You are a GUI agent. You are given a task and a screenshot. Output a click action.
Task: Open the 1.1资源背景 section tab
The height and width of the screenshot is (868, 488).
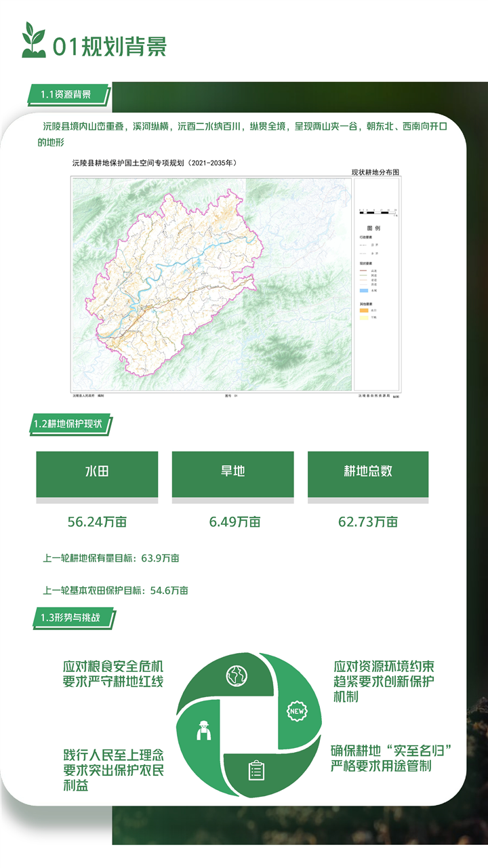pos(66,94)
